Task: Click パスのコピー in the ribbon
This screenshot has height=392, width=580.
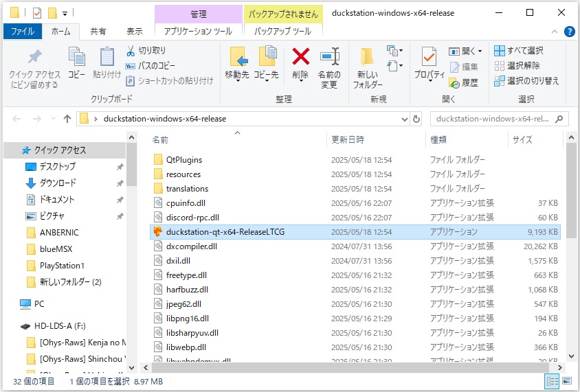Action: [150, 66]
